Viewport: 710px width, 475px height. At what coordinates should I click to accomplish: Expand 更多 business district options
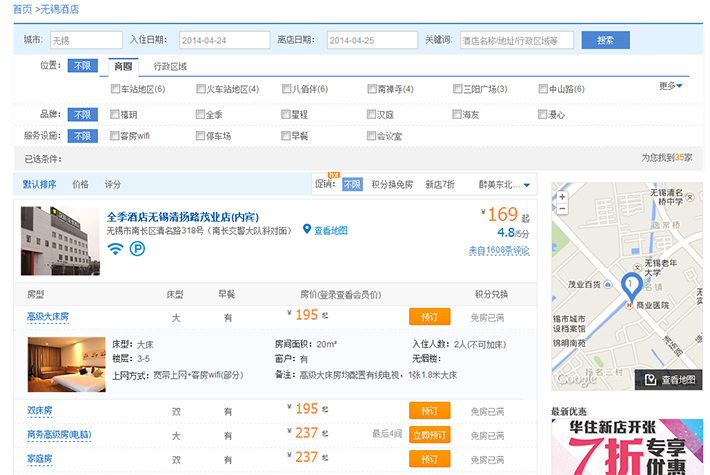click(x=671, y=86)
